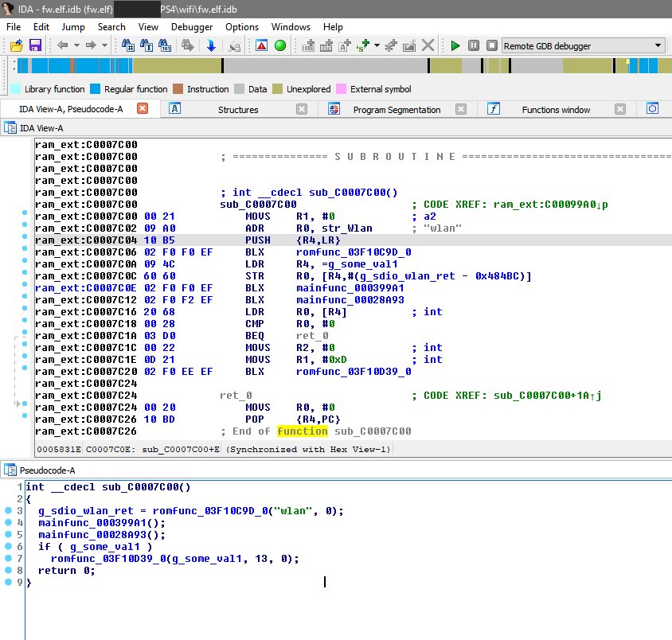Click the blue down-arrow jump icon
This screenshot has width=672, height=640.
210,46
